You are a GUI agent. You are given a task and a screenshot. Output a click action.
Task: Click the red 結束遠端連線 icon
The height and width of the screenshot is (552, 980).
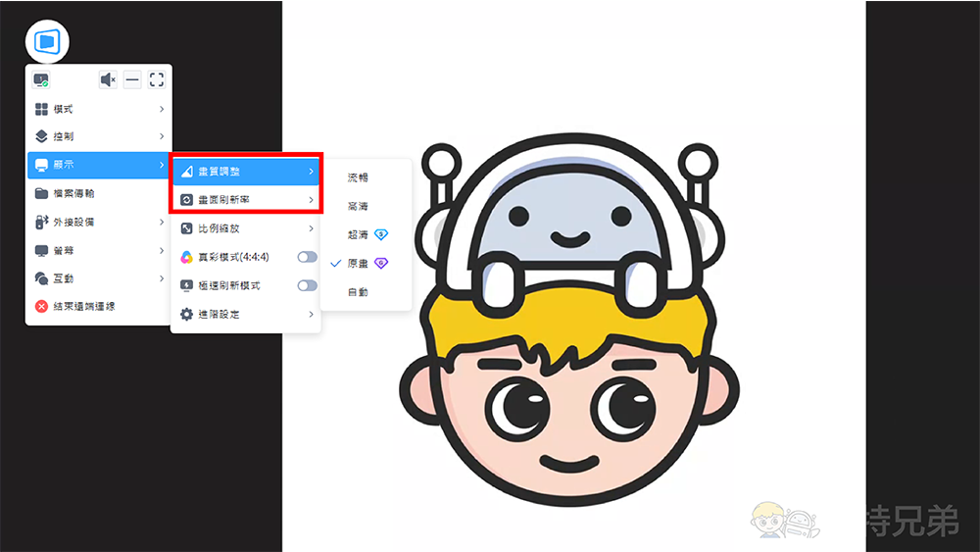tap(42, 307)
